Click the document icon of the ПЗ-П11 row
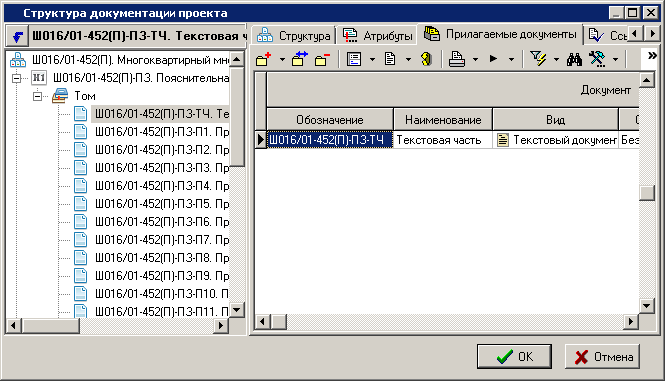The height and width of the screenshot is (381, 665). tap(81, 311)
